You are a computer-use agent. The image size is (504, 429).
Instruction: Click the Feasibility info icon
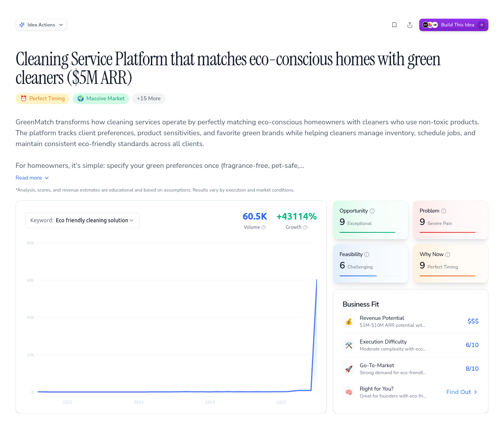[x=367, y=255]
